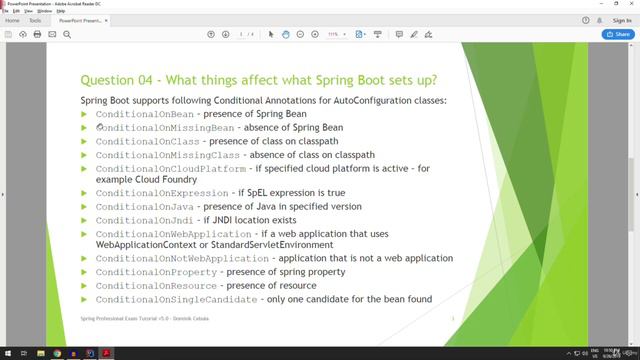Switch to the Tools tab
Image resolution: width=640 pixels, height=360 pixels.
[x=35, y=20]
